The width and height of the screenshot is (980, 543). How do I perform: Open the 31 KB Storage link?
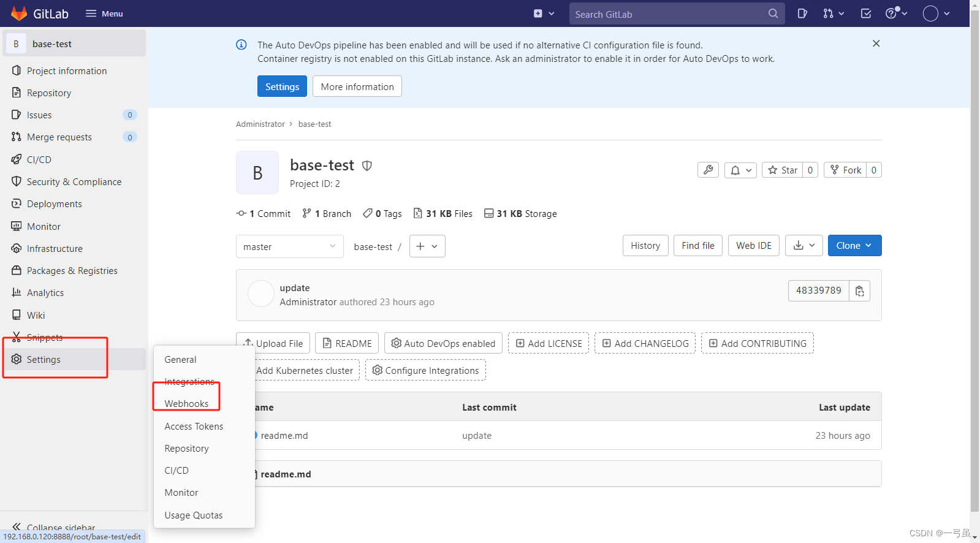[520, 213]
